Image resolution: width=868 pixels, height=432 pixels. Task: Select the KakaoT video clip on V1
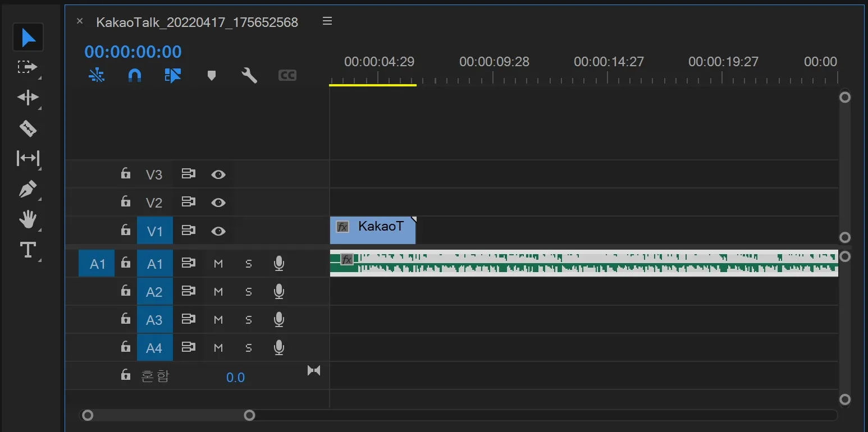pyautogui.click(x=373, y=231)
